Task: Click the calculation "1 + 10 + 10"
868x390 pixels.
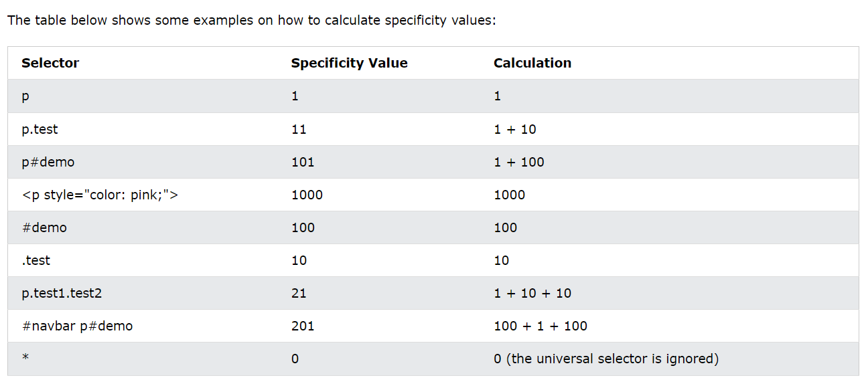Action: (x=532, y=293)
